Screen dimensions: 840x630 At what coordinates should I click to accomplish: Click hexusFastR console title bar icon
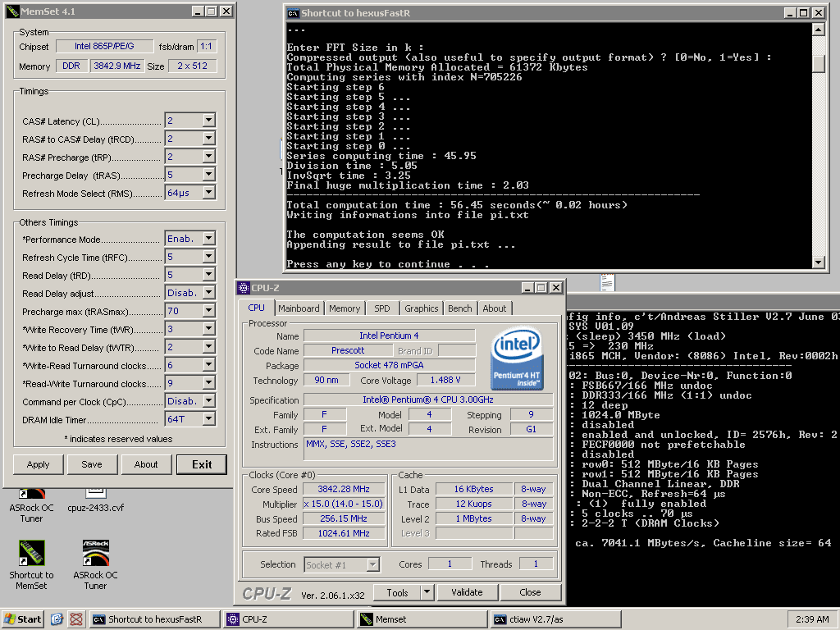[x=293, y=13]
